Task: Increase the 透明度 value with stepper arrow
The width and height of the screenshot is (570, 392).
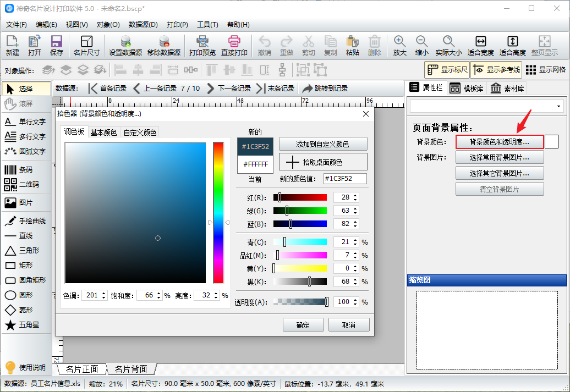Action: 355,300
